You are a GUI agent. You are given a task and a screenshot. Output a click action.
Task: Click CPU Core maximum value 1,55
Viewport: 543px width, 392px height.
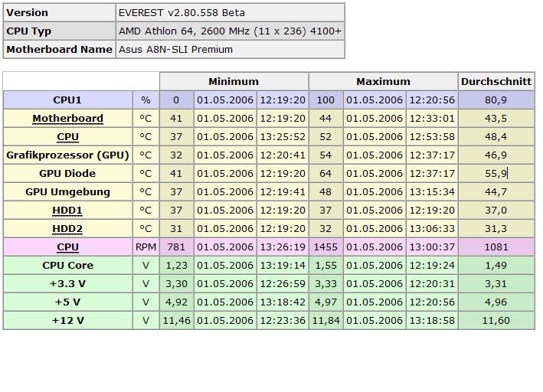[325, 265]
